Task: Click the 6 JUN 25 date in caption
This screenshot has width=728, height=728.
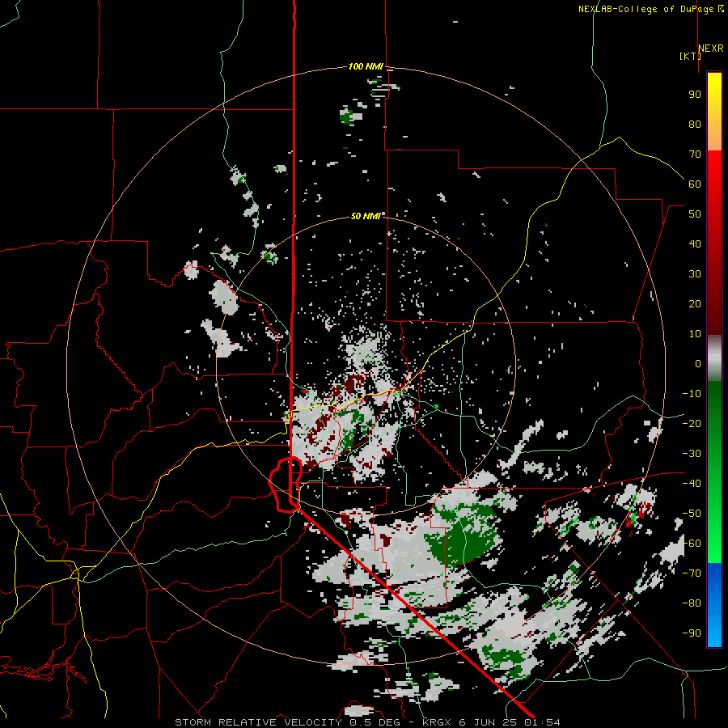Action: click(x=488, y=722)
